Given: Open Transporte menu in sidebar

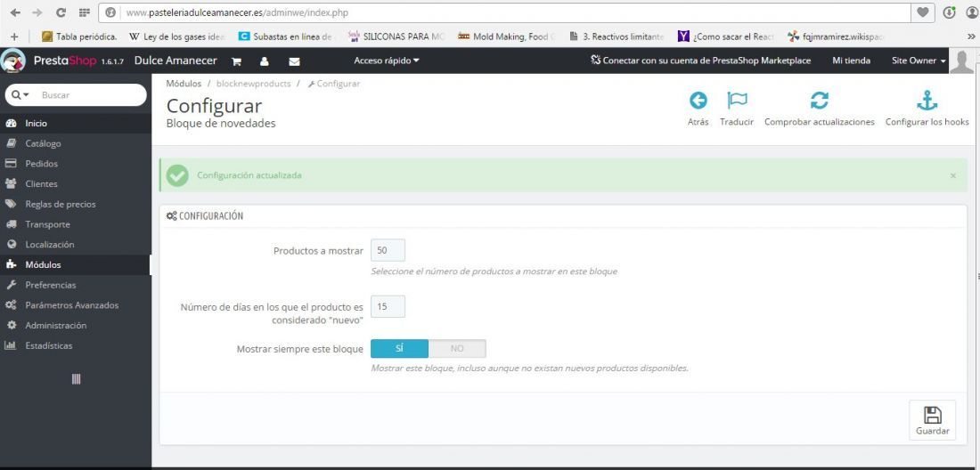Looking at the screenshot, I should (x=76, y=224).
